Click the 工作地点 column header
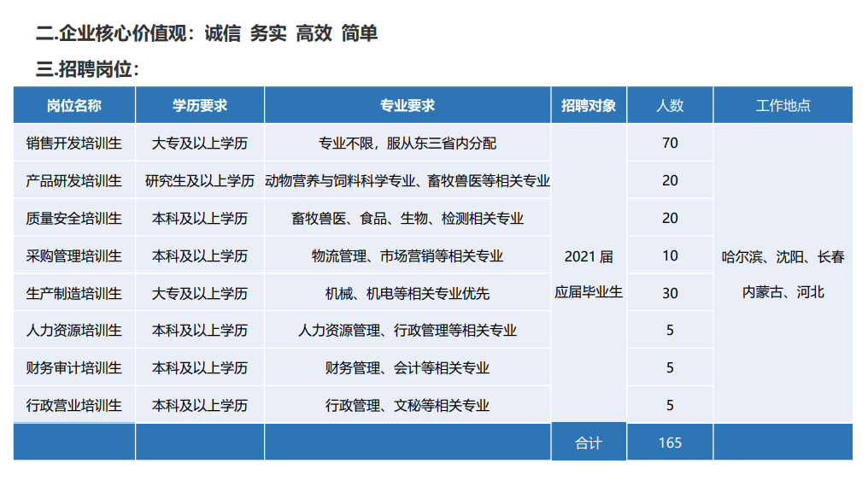 [x=783, y=106]
